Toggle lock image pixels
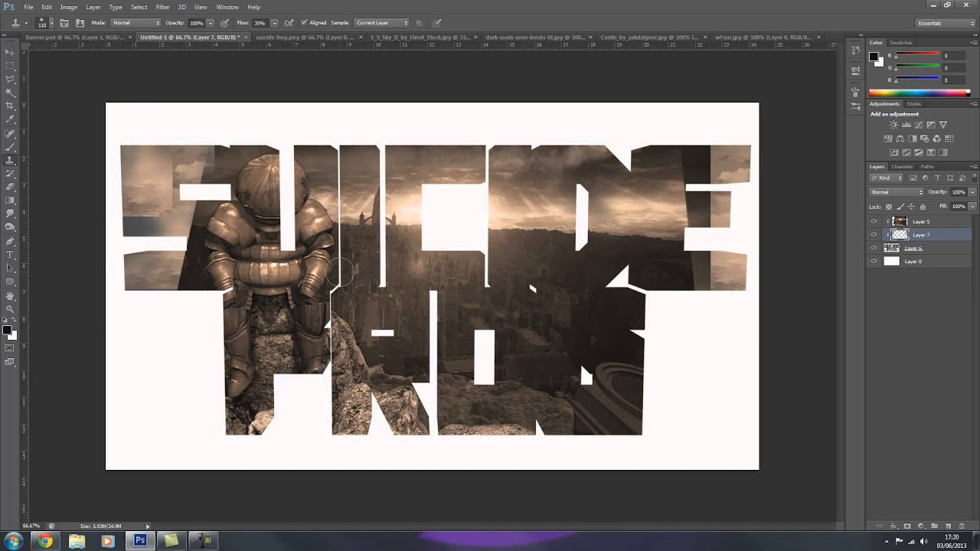 point(900,207)
